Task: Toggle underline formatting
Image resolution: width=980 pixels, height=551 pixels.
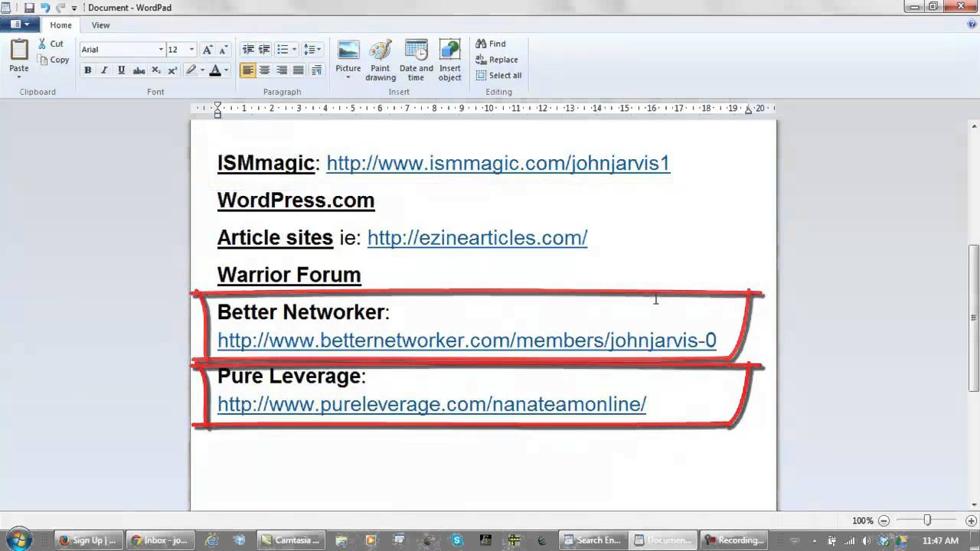Action: [x=121, y=70]
